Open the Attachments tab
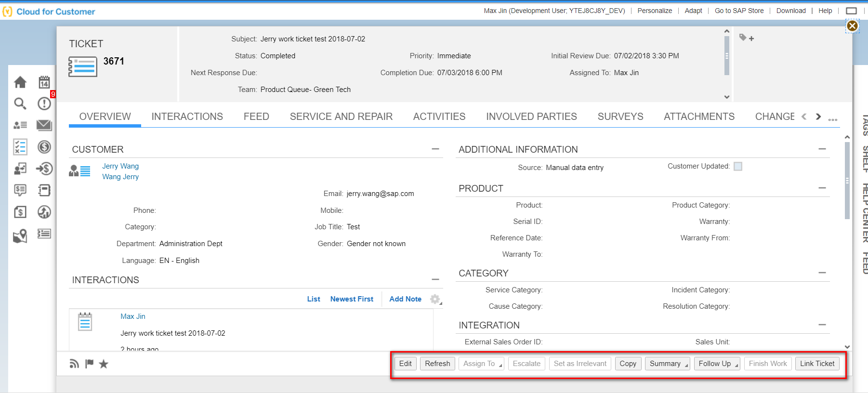The height and width of the screenshot is (393, 868). point(699,117)
